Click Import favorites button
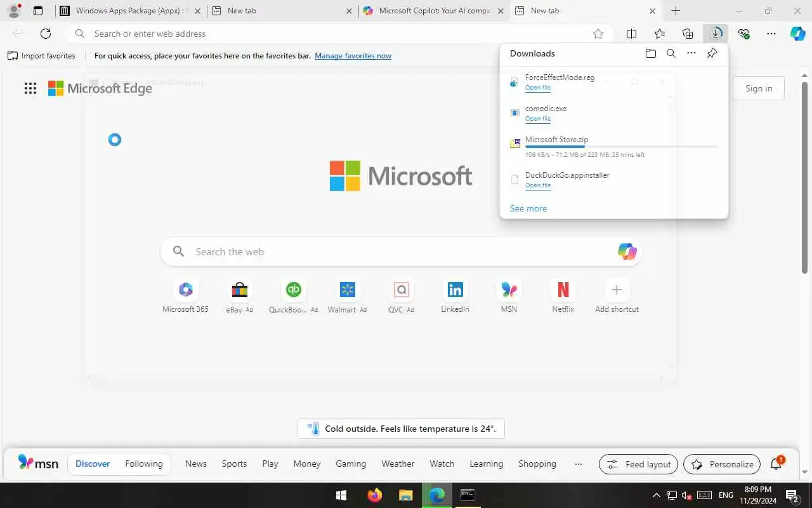Viewport: 812px width, 508px height. pyautogui.click(x=41, y=56)
